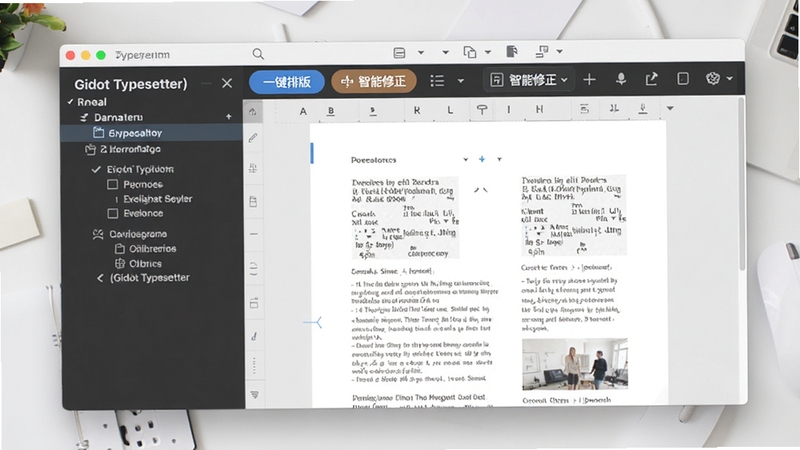
Task: Enable the Evelonce checkbox
Action: pos(113,213)
